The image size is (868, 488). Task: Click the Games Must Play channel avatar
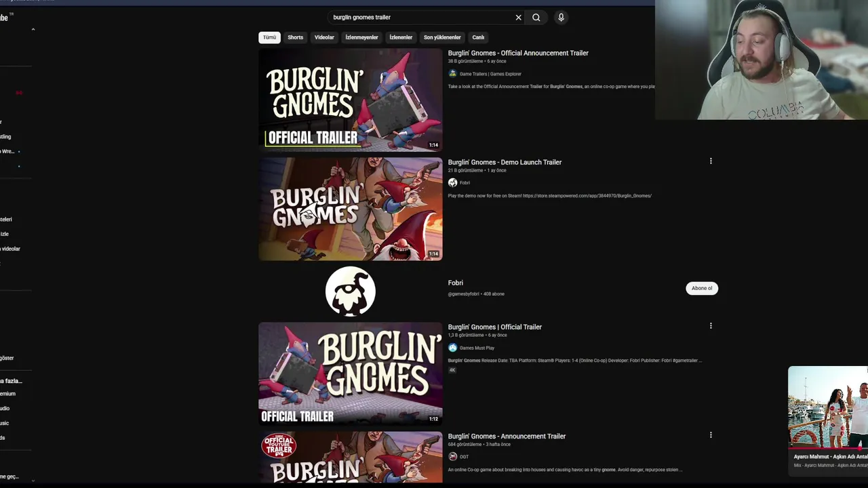[x=452, y=348]
